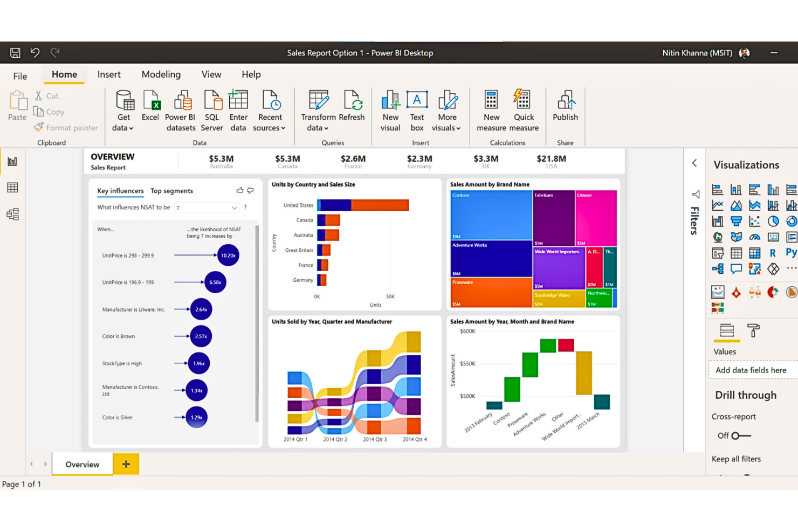Select the funnel visualization
This screenshot has width=798, height=532.
pos(736,221)
